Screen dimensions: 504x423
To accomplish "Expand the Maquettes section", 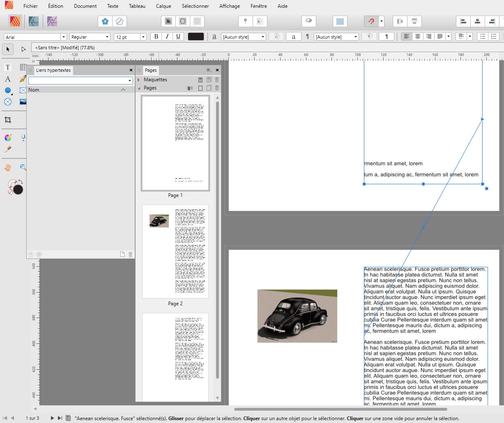I will click(x=139, y=80).
